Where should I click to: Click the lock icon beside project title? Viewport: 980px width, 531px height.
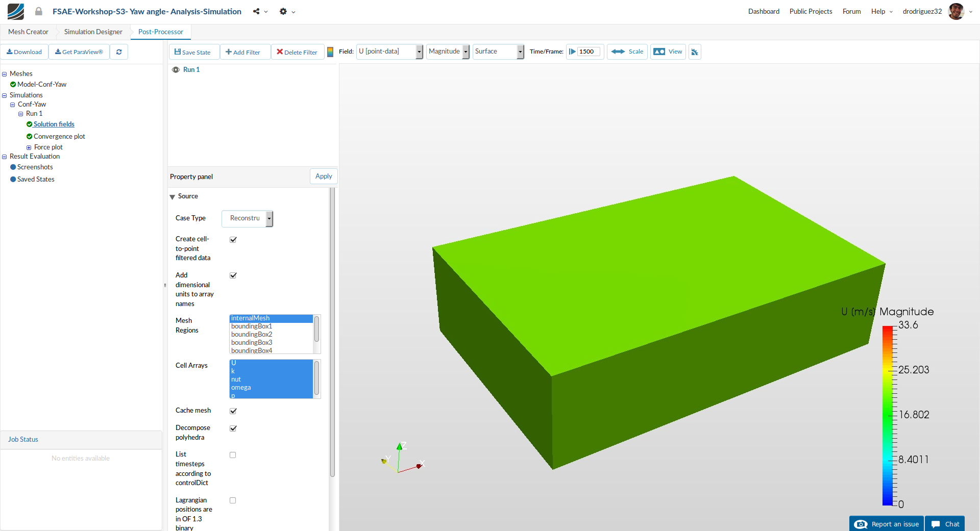pos(39,11)
